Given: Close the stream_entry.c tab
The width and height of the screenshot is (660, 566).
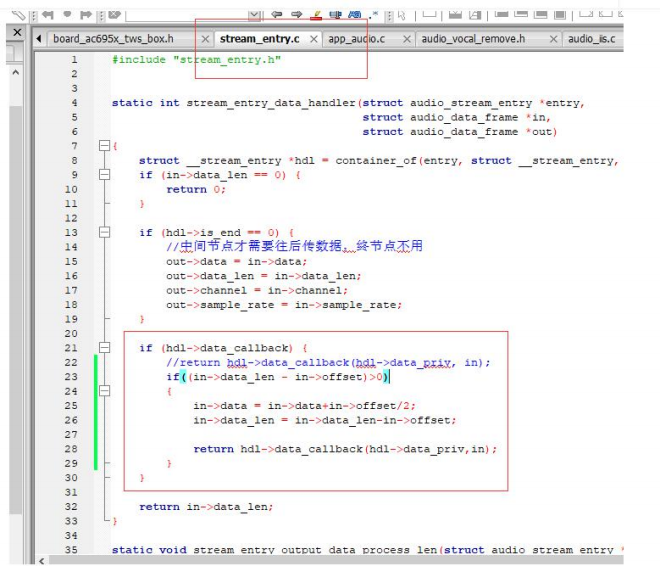Looking at the screenshot, I should 314,39.
